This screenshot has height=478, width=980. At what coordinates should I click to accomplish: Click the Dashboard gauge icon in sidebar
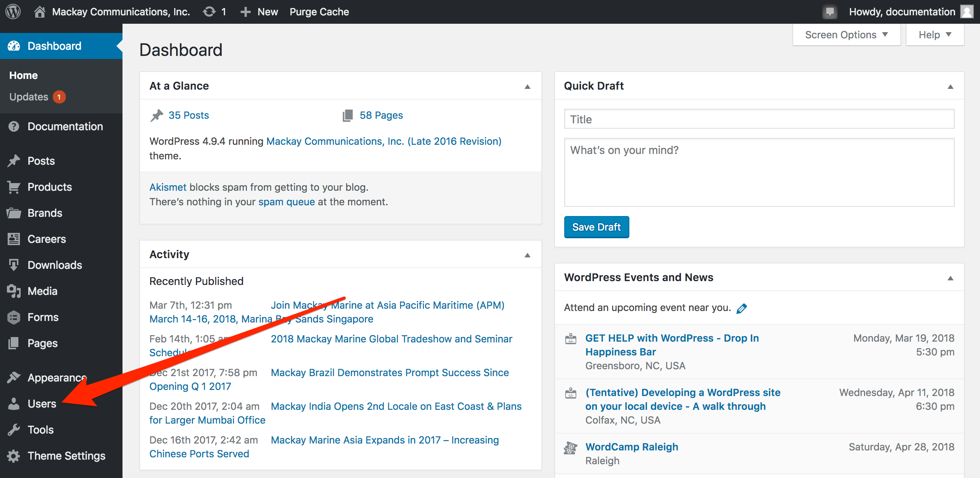14,46
